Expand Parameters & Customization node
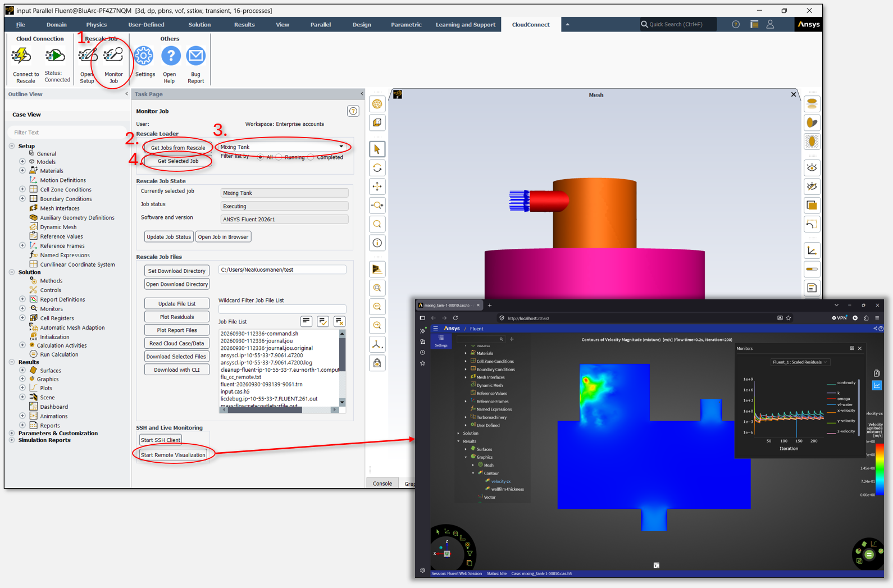The image size is (893, 588). click(x=12, y=434)
